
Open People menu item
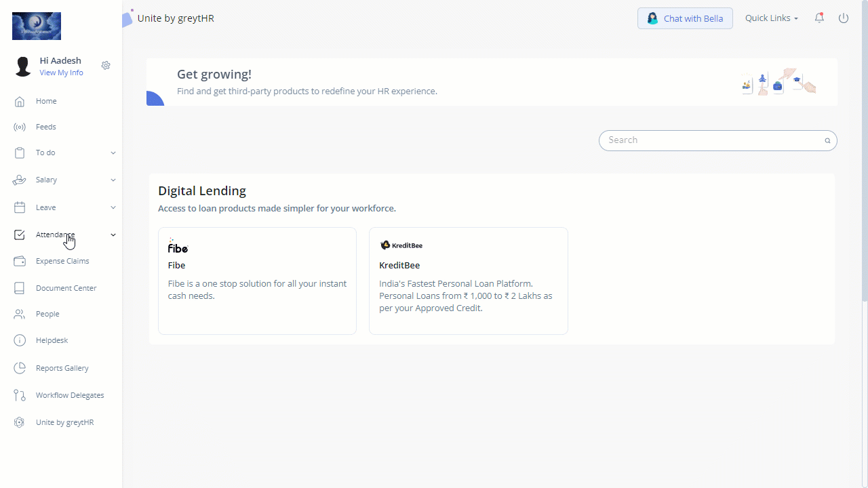(47, 314)
